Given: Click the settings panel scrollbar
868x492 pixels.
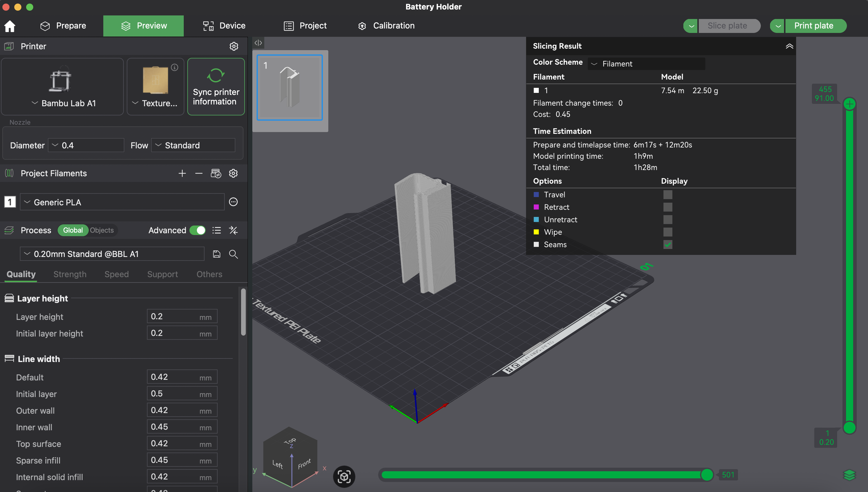Looking at the screenshot, I should (243, 312).
